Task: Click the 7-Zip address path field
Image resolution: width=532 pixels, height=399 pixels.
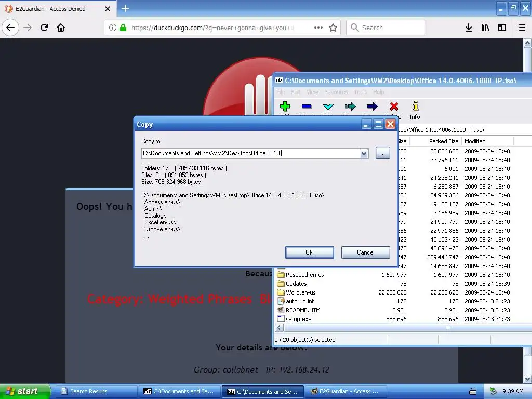Action: (x=464, y=130)
